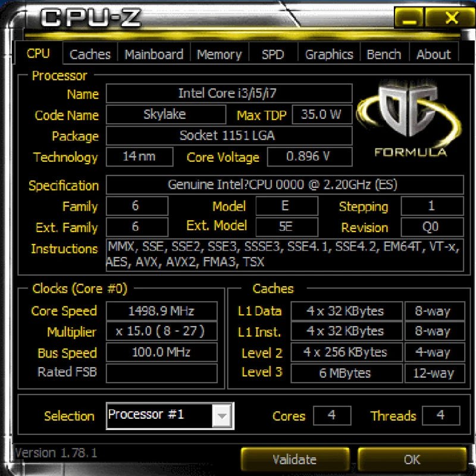Click the name field 'Intel Core i3/i5/i7'

point(229,93)
